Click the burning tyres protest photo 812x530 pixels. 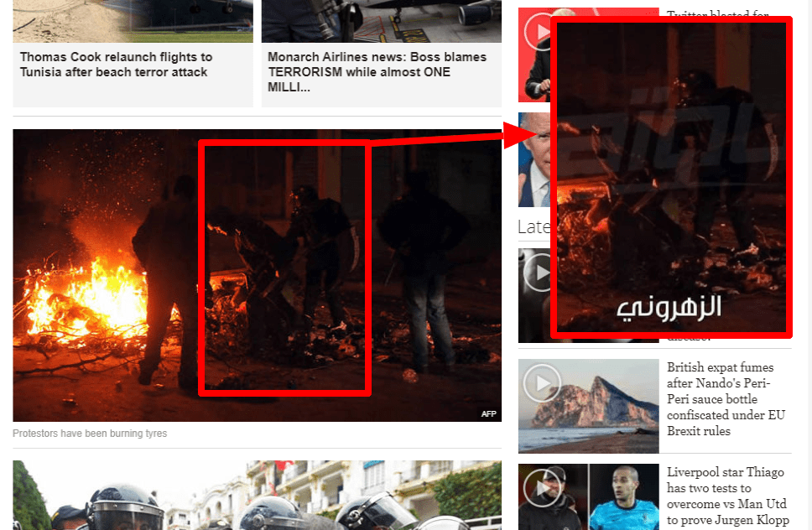tap(257, 275)
